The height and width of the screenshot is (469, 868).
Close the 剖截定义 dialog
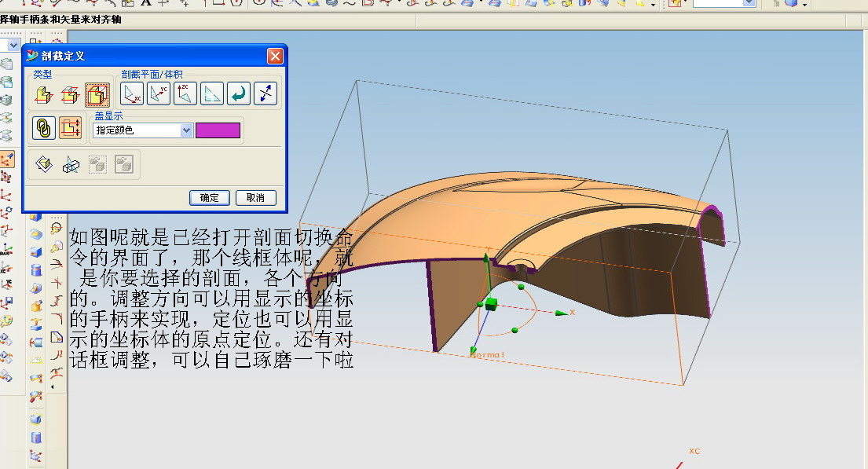(x=275, y=56)
